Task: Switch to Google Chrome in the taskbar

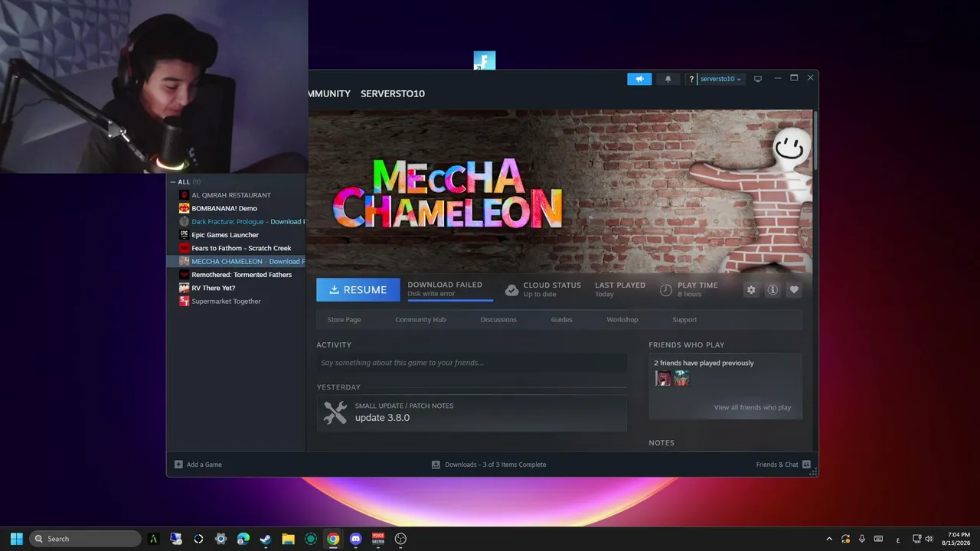Action: click(333, 539)
